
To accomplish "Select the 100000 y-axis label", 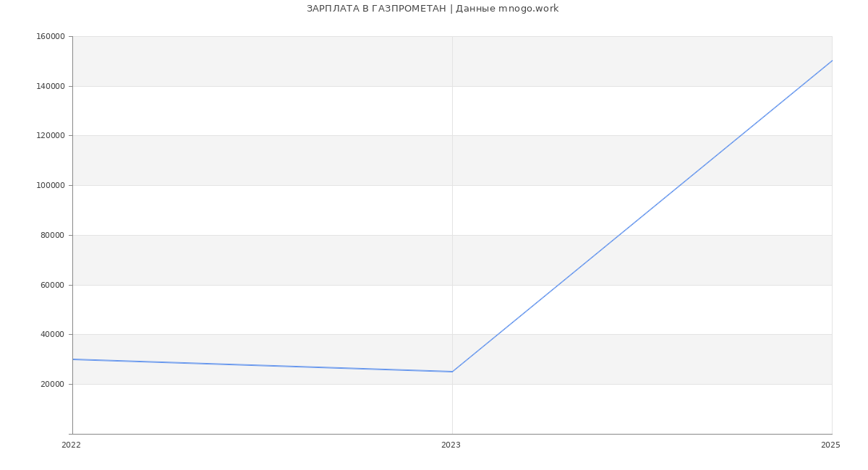I will click(x=50, y=185).
